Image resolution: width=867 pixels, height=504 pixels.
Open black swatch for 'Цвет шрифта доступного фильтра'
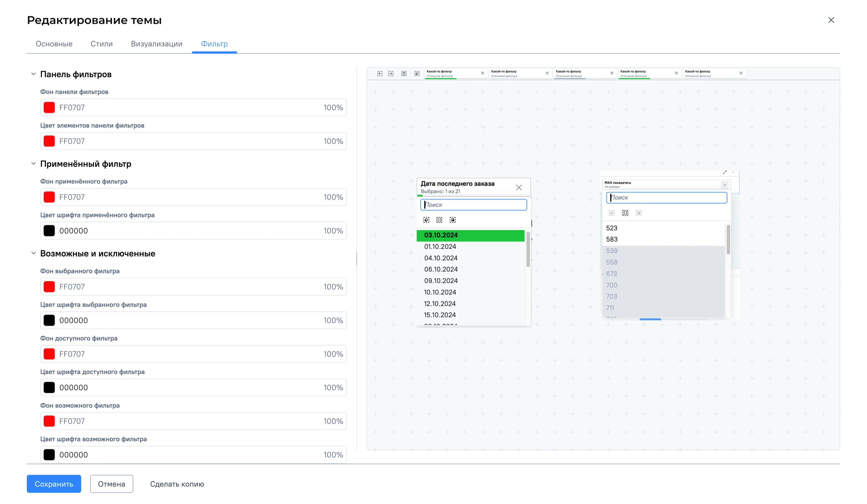(49, 387)
